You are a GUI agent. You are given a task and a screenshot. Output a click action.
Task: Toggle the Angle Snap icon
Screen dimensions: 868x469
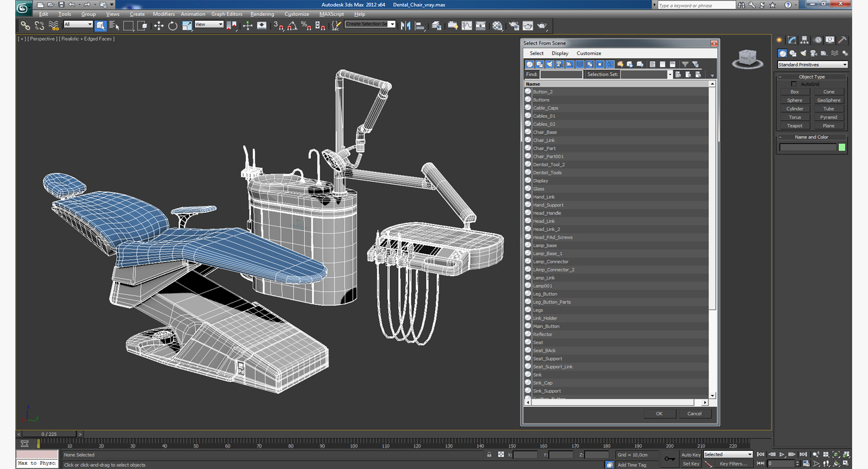coord(292,26)
